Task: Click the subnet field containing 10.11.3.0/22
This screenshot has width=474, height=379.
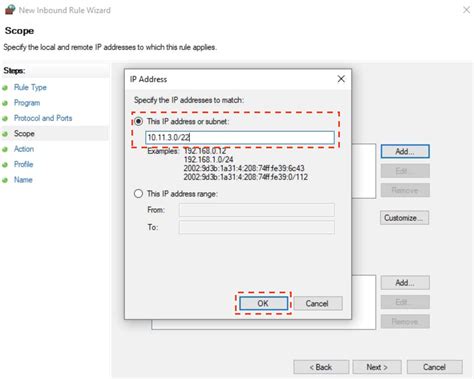Action: click(x=240, y=137)
